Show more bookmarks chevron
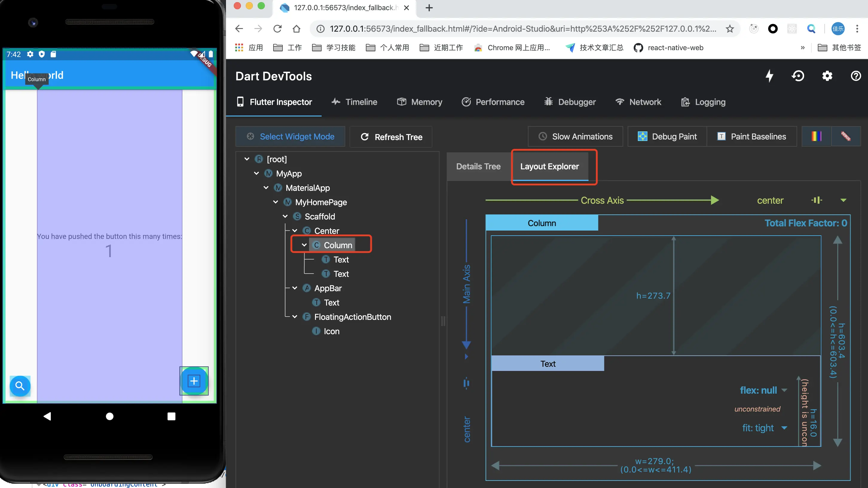The height and width of the screenshot is (488, 868). tap(802, 48)
